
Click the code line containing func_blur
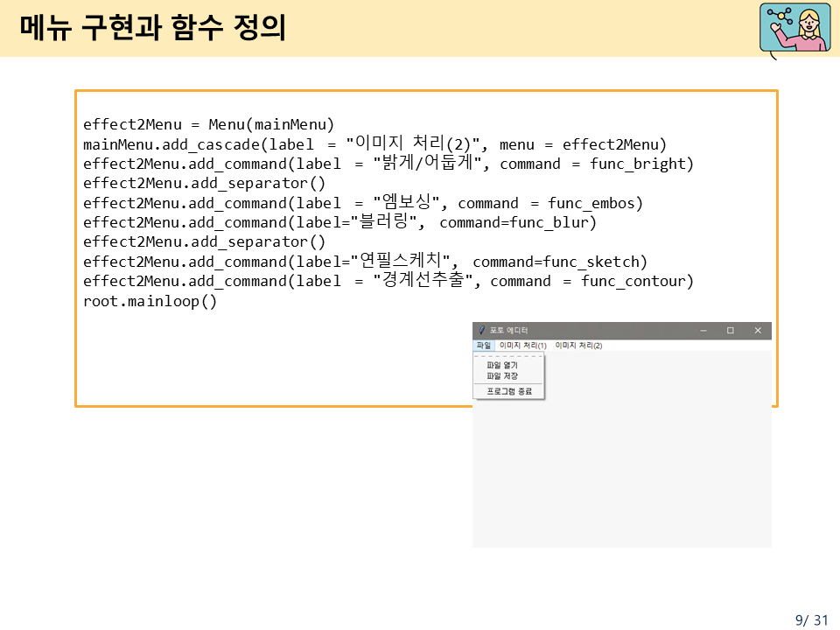point(339,221)
